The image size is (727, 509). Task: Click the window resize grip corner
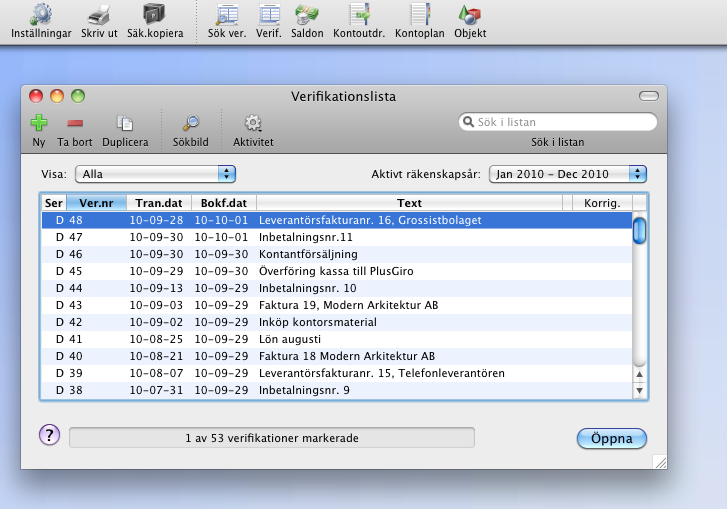(x=660, y=462)
